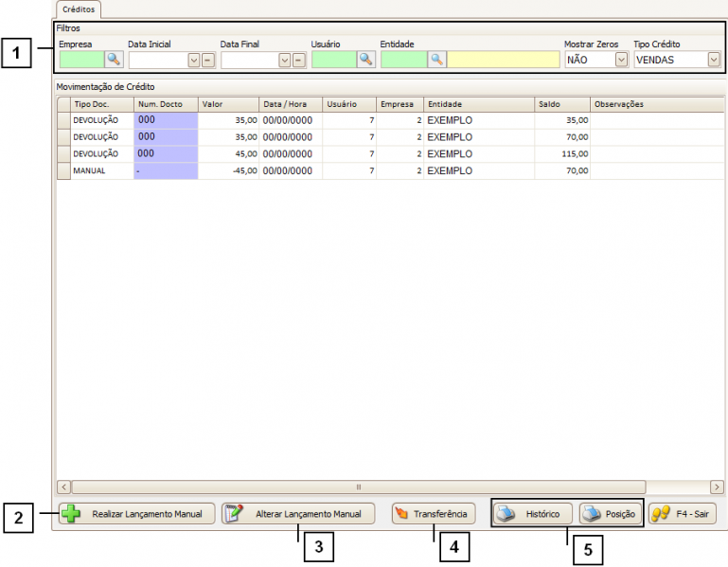Clear Data Inicial with the minus button
Viewport: 728px width, 567px height.
pos(207,60)
